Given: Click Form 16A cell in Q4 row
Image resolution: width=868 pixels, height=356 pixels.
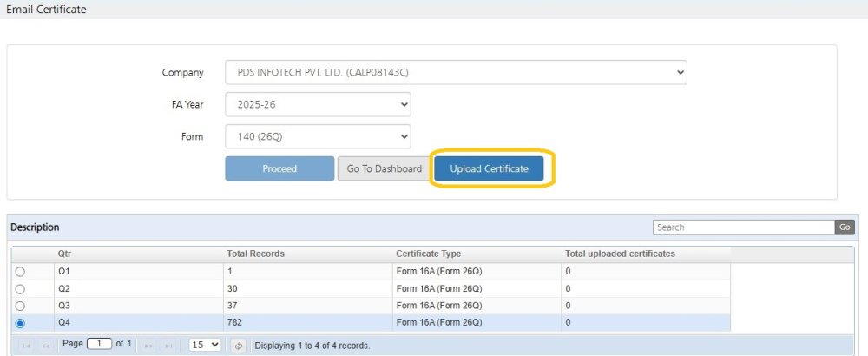Looking at the screenshot, I should pos(477,323).
